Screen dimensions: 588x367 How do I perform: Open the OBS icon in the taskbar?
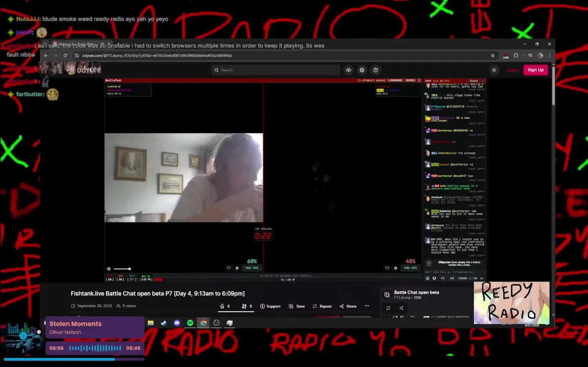tap(217, 323)
